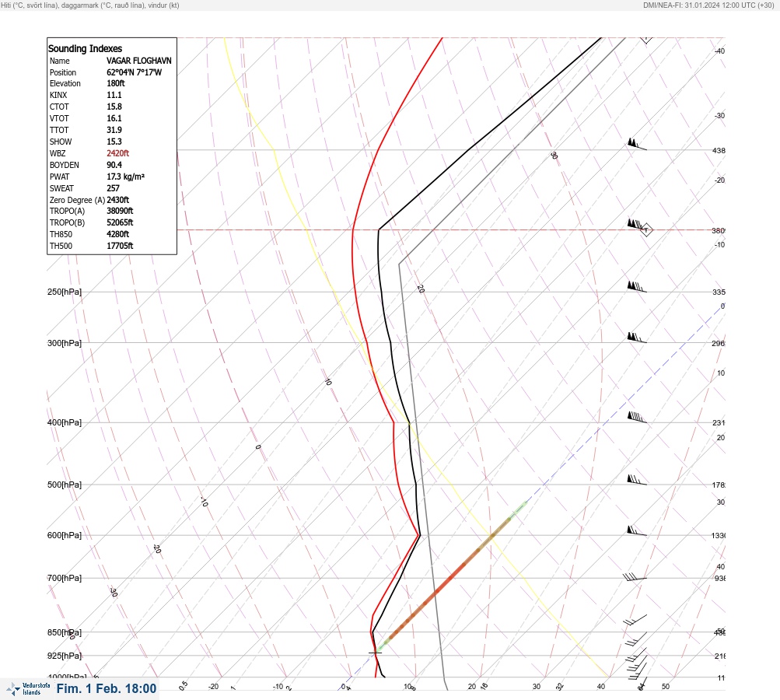Click station name VAGAR FLOGHAVN
Screen dimensions: 780x700
[138, 61]
